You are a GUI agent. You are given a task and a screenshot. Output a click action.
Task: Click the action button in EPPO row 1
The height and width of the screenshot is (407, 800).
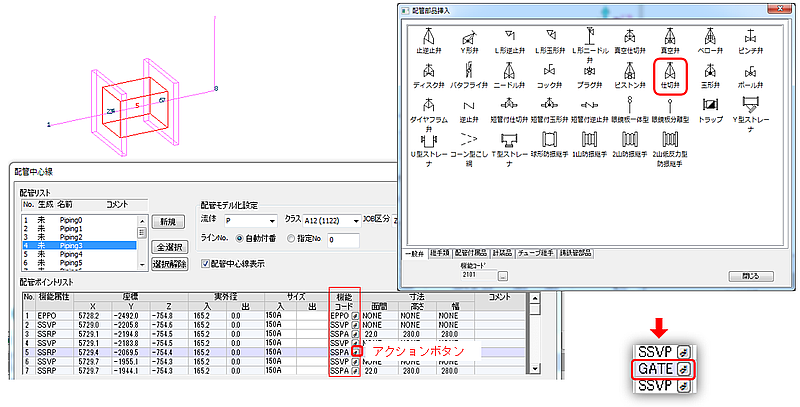click(356, 316)
